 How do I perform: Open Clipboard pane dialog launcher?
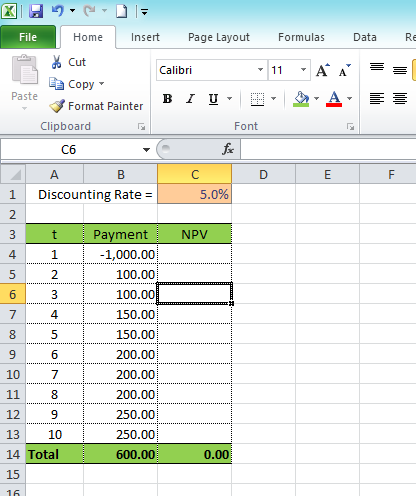click(142, 127)
